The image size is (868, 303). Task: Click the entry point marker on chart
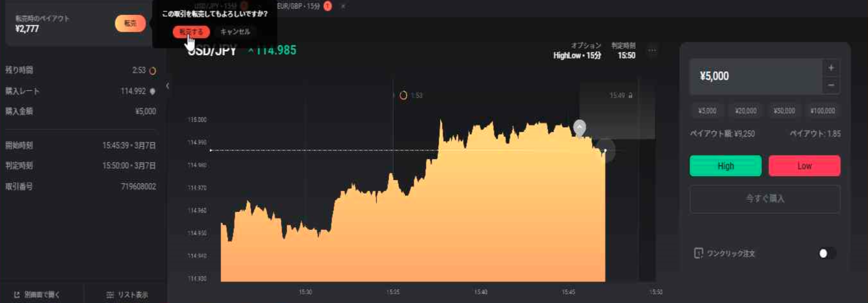(579, 128)
